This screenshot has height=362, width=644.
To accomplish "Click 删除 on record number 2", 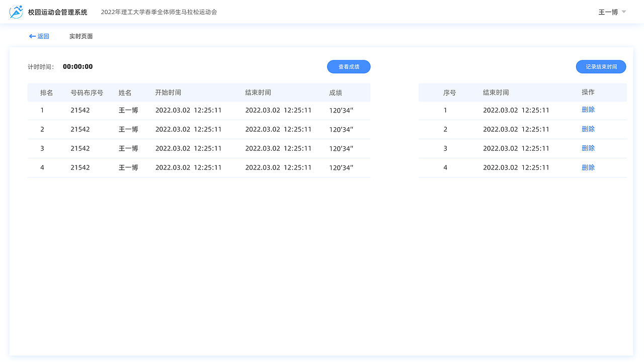I will (x=588, y=129).
